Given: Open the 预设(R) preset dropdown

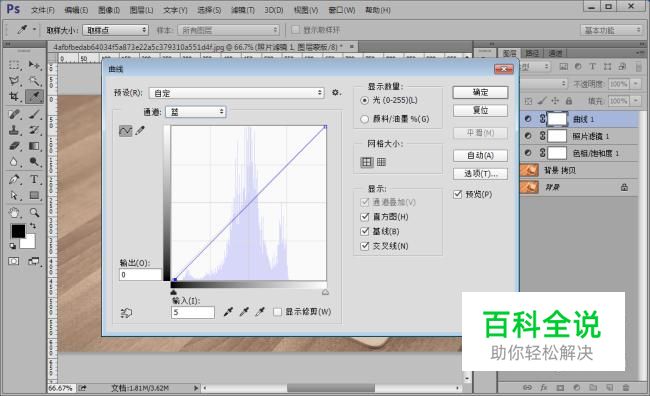Looking at the screenshot, I should pyautogui.click(x=237, y=92).
